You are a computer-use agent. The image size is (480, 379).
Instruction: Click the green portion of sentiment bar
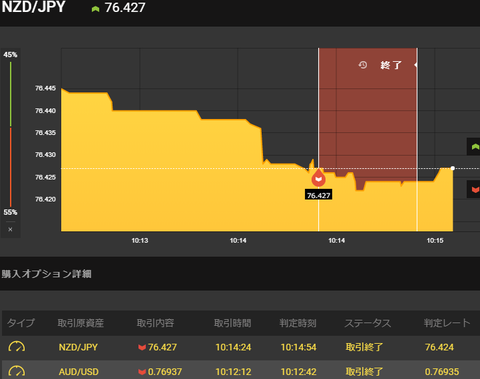pyautogui.click(x=10, y=94)
